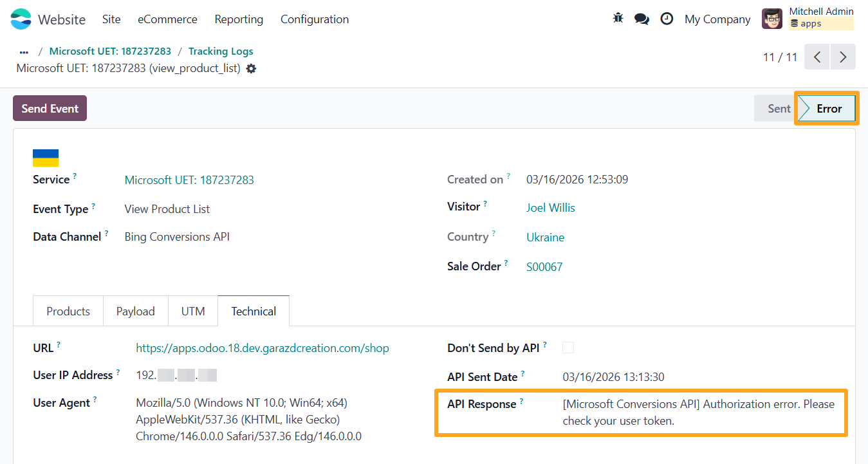Viewport: 868px width, 464px height.
Task: Open the debug bug icon menu
Action: point(618,19)
